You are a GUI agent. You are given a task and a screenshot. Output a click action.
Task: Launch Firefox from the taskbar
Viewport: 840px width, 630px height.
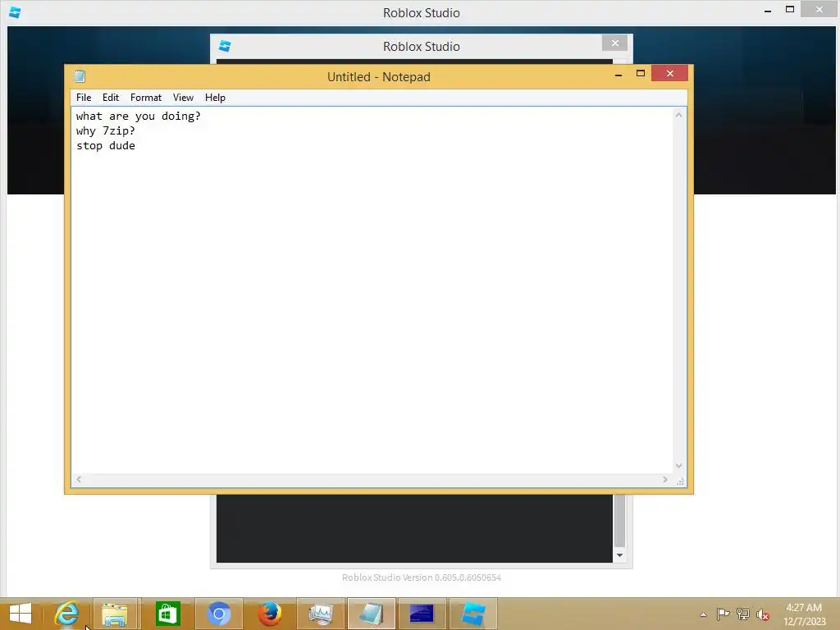pos(269,614)
